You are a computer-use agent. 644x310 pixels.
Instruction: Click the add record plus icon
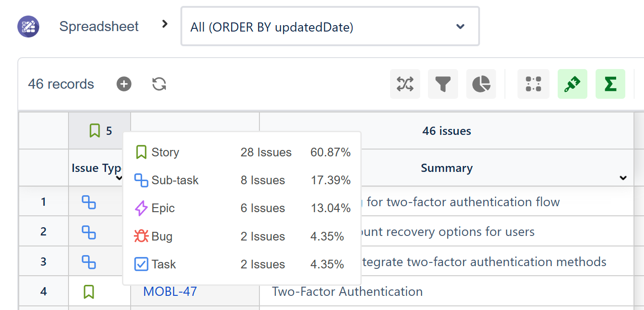(124, 84)
